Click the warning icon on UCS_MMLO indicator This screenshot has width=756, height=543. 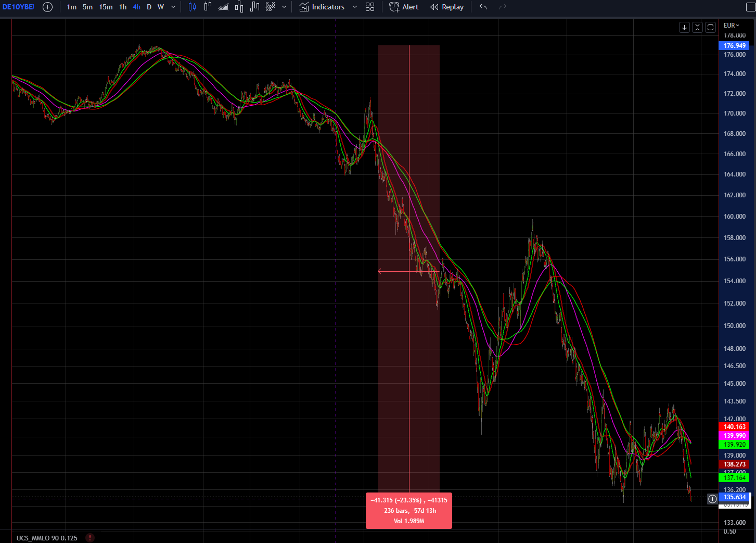tap(89, 538)
